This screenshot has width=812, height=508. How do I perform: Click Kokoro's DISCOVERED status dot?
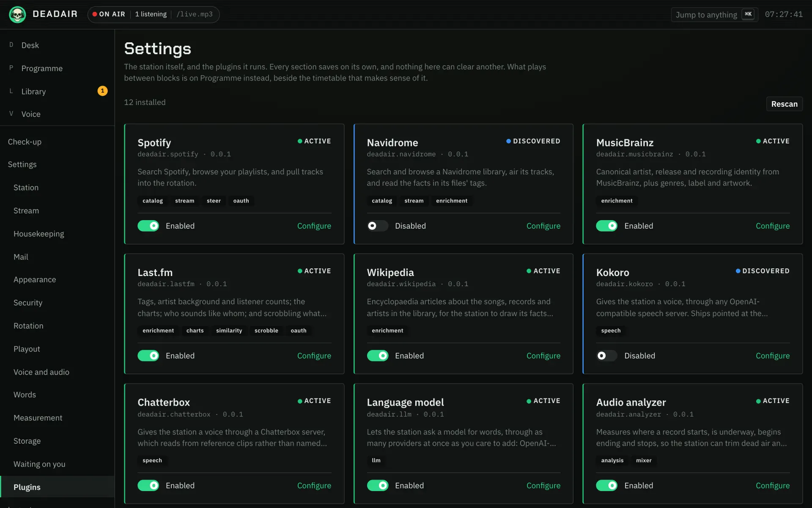click(x=738, y=271)
